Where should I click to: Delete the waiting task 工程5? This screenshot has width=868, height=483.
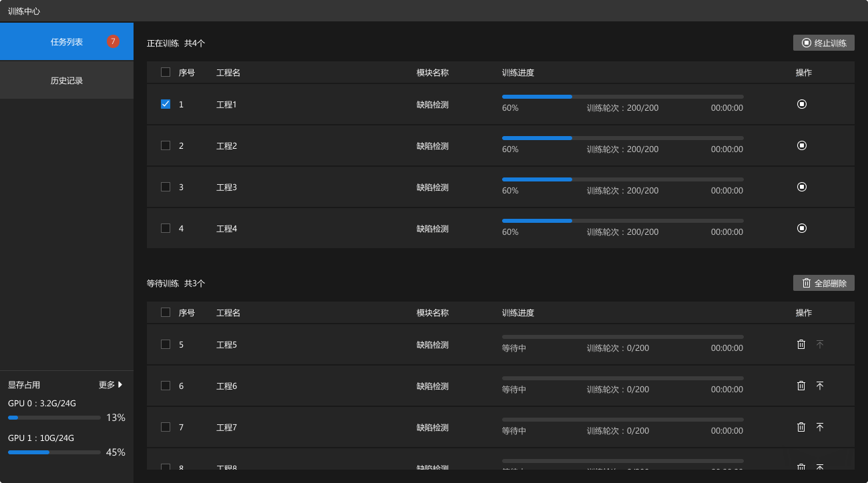[801, 344]
